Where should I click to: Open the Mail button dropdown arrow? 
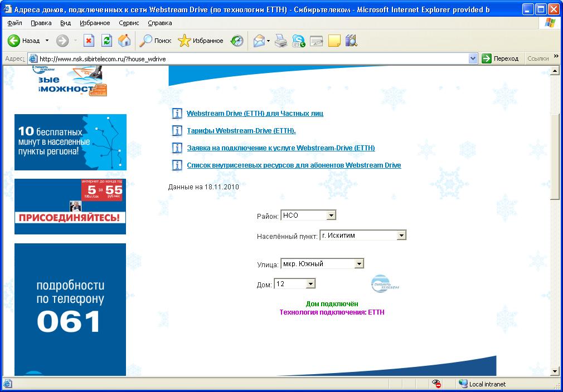tap(269, 41)
